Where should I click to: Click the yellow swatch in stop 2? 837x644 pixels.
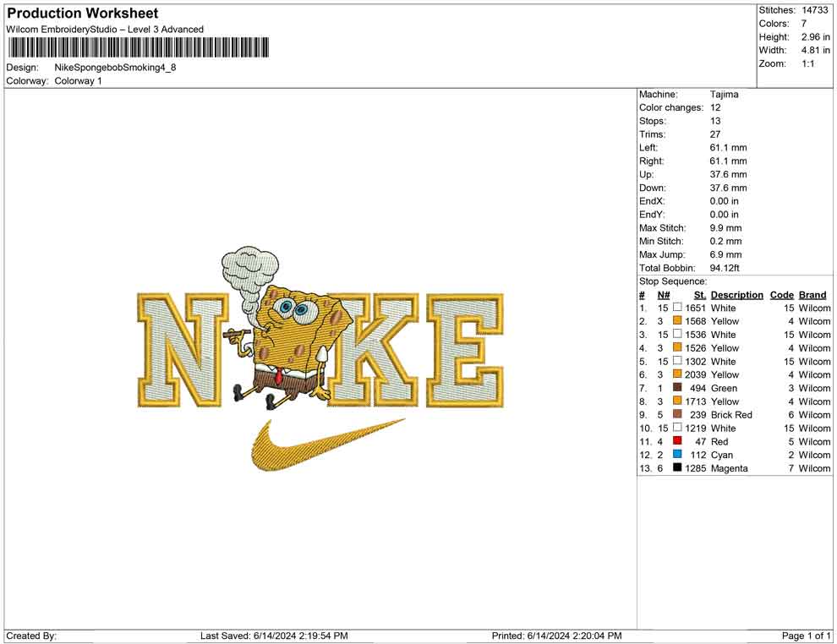tap(677, 320)
